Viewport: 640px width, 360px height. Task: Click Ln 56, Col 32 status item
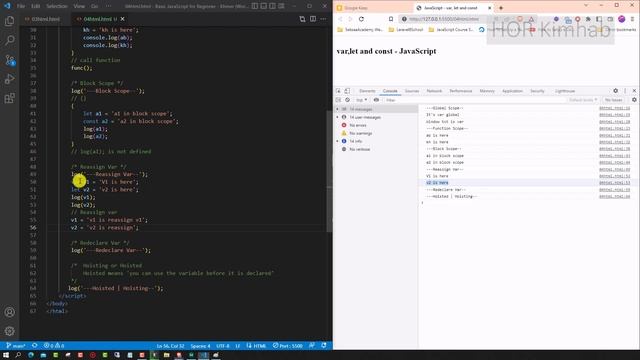pos(170,346)
